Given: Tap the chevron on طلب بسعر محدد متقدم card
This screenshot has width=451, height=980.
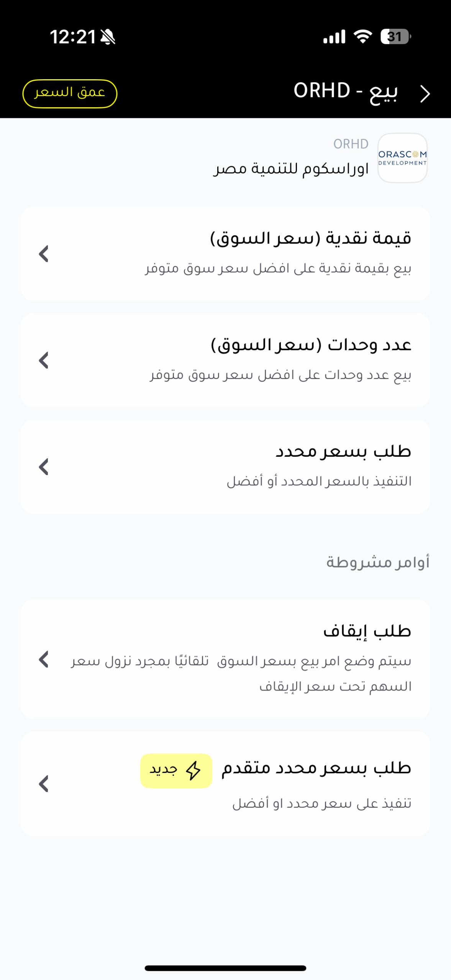Looking at the screenshot, I should pos(44,784).
